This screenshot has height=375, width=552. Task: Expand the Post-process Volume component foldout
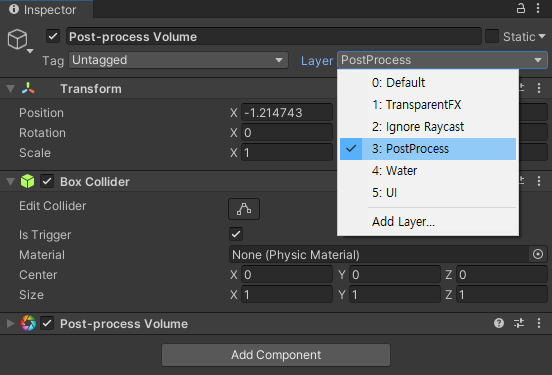(11, 323)
